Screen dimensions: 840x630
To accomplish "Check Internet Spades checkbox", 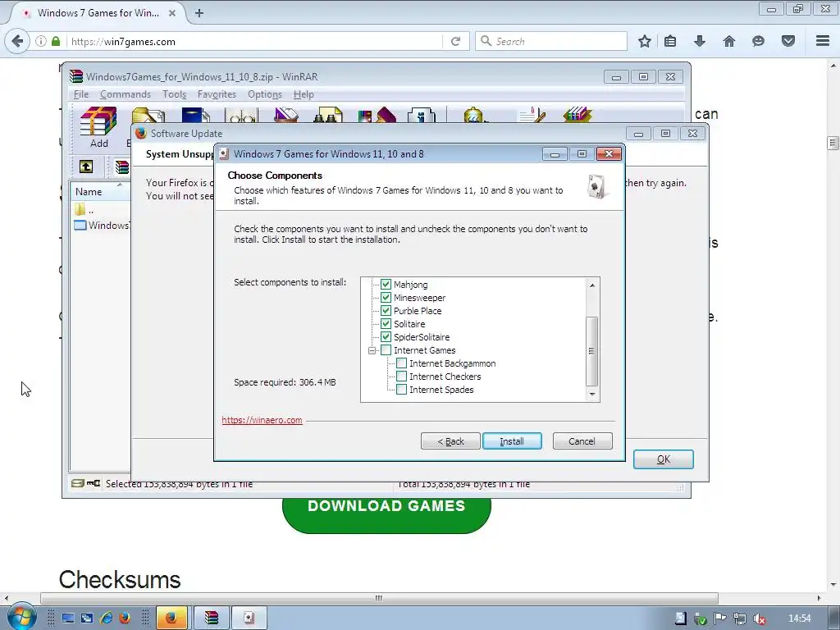I will coord(401,390).
